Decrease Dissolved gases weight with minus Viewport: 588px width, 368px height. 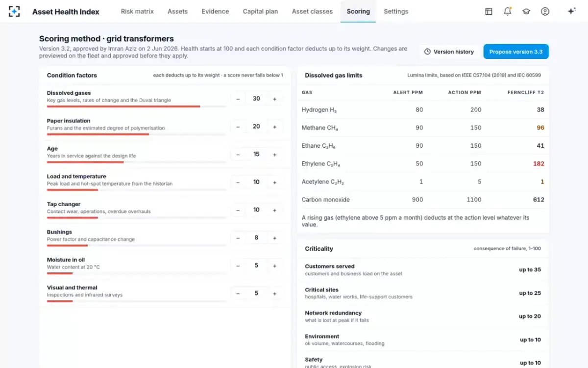point(238,99)
